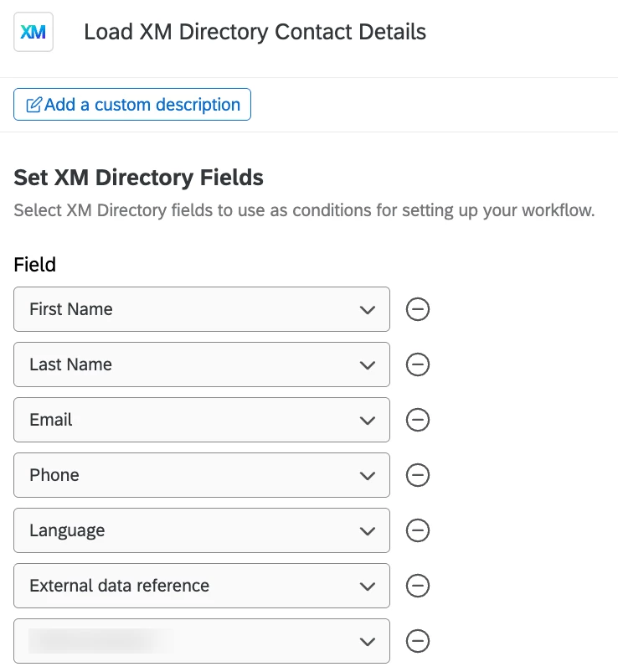This screenshot has width=618, height=672.
Task: Click the pencil edit icon beside custom description
Action: [34, 105]
